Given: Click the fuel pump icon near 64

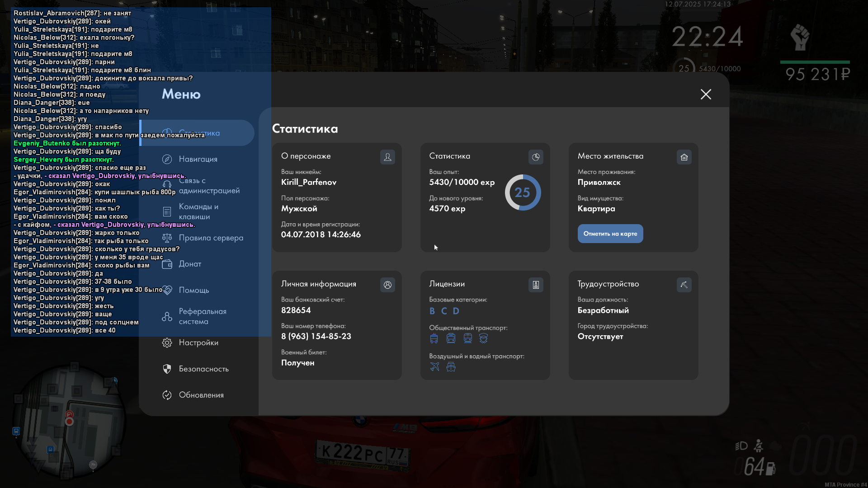Looking at the screenshot, I should (770, 468).
